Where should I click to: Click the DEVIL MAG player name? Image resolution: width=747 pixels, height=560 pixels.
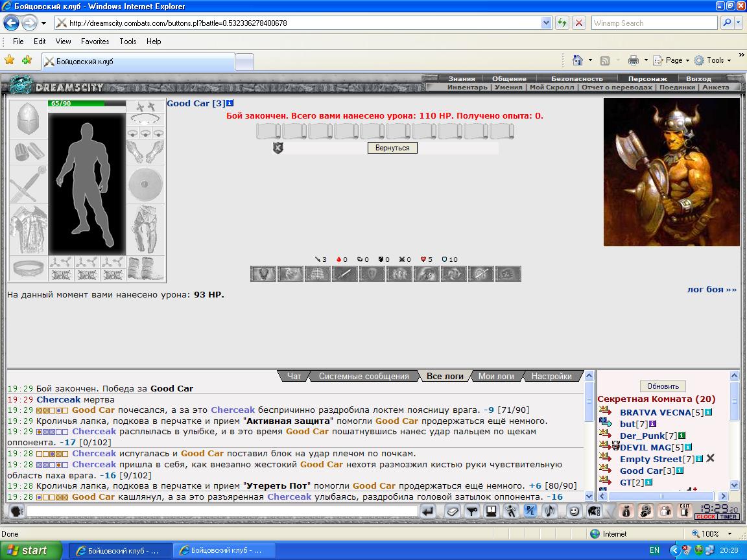645,447
